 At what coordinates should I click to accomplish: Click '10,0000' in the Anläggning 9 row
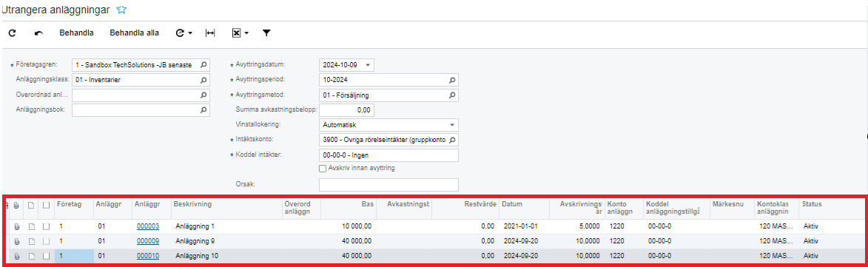pyautogui.click(x=588, y=241)
